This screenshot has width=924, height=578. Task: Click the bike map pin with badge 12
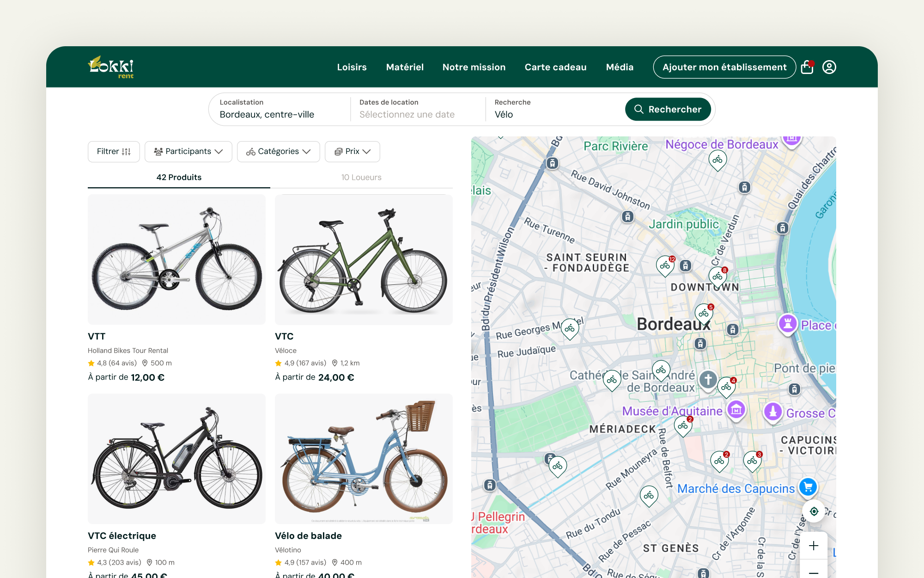(x=665, y=266)
